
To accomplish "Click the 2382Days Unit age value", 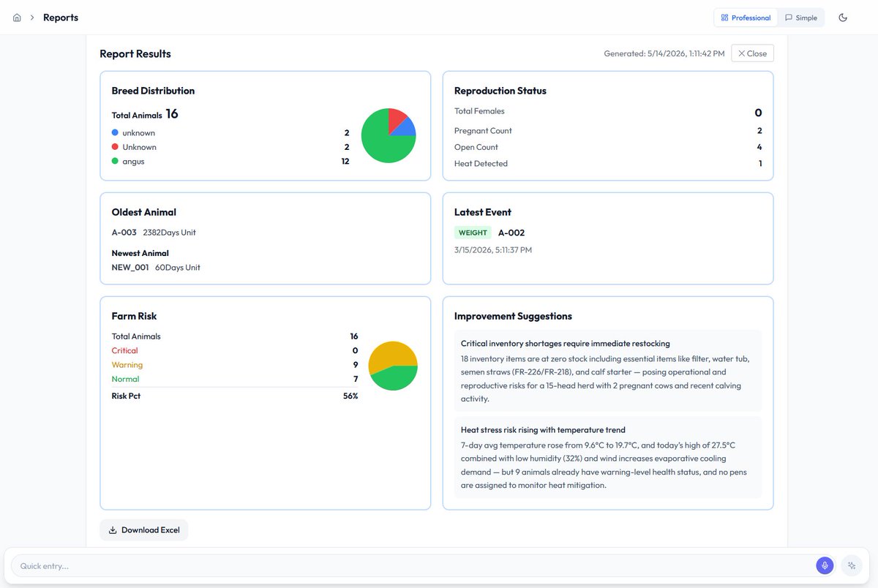I will click(x=169, y=233).
